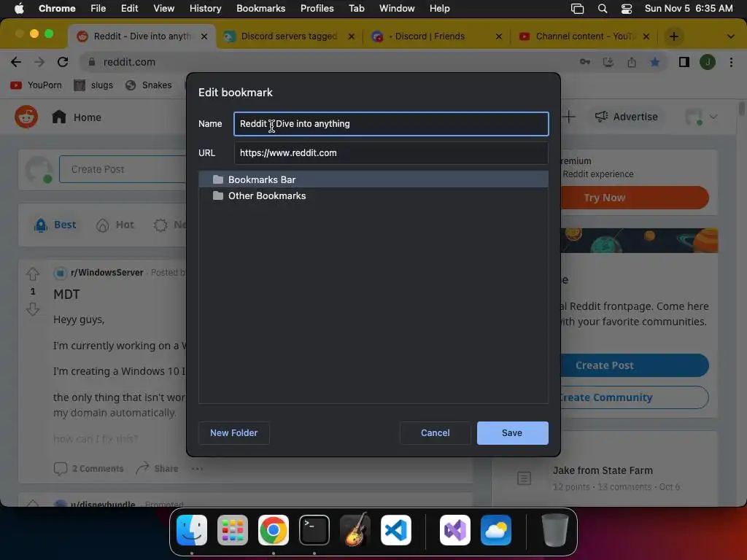747x560 pixels.
Task: Open more options ellipsis on MDT post
Action: pos(197,469)
